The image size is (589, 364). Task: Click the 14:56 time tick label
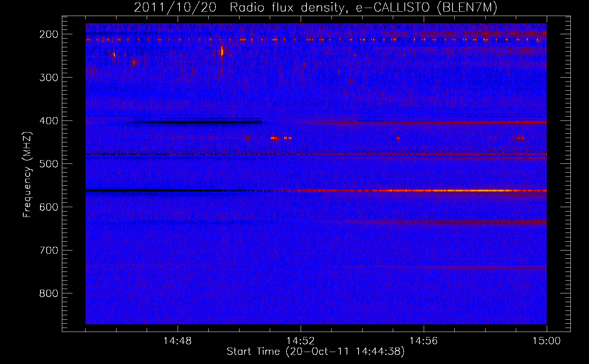(424, 341)
